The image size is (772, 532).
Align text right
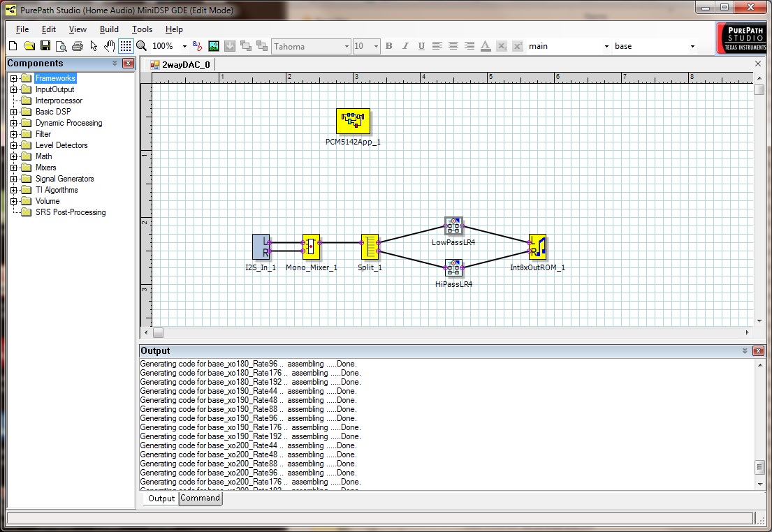[x=469, y=46]
